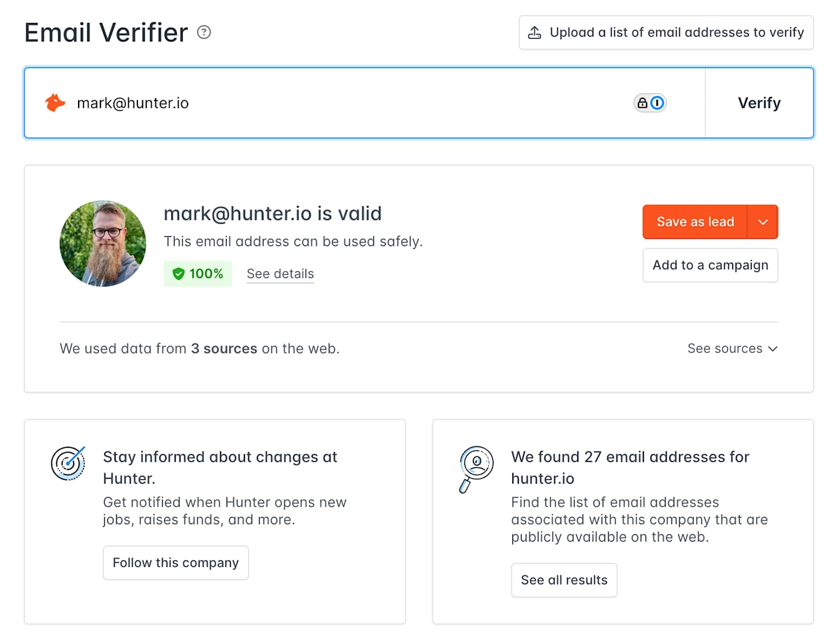Open the Save as lead dropdown arrow

763,222
